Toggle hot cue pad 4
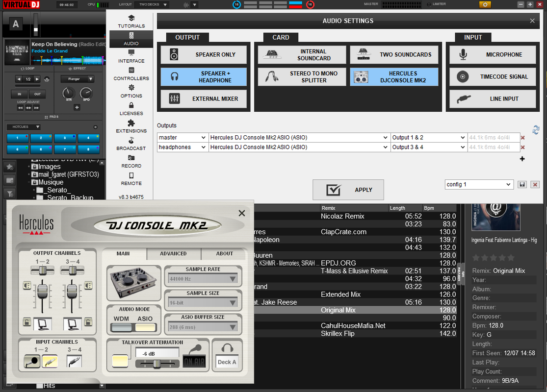 [88, 138]
